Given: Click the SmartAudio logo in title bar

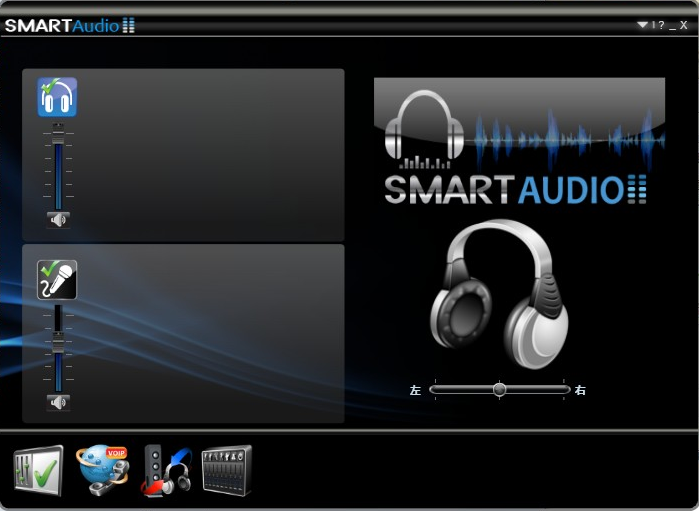Looking at the screenshot, I should coord(69,25).
